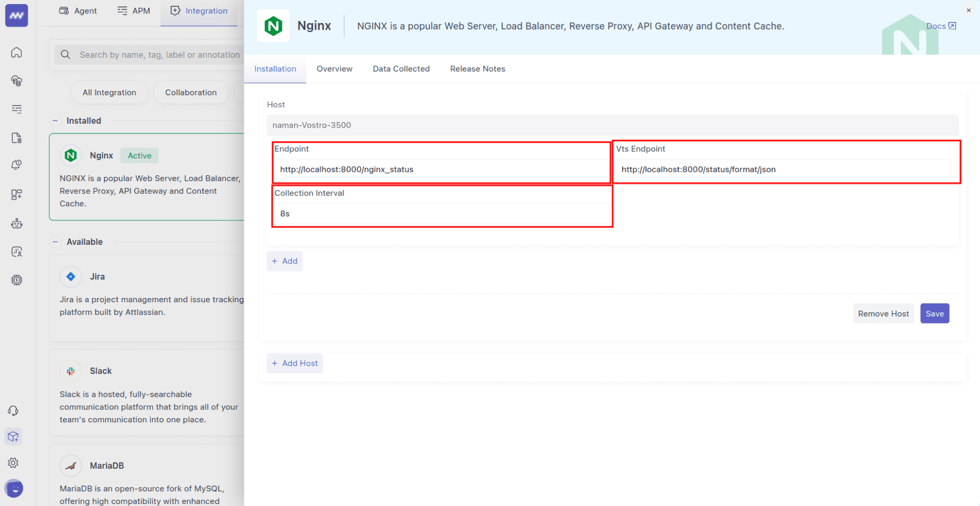Click the Collection Interval input field
This screenshot has height=506, width=980.
point(442,214)
